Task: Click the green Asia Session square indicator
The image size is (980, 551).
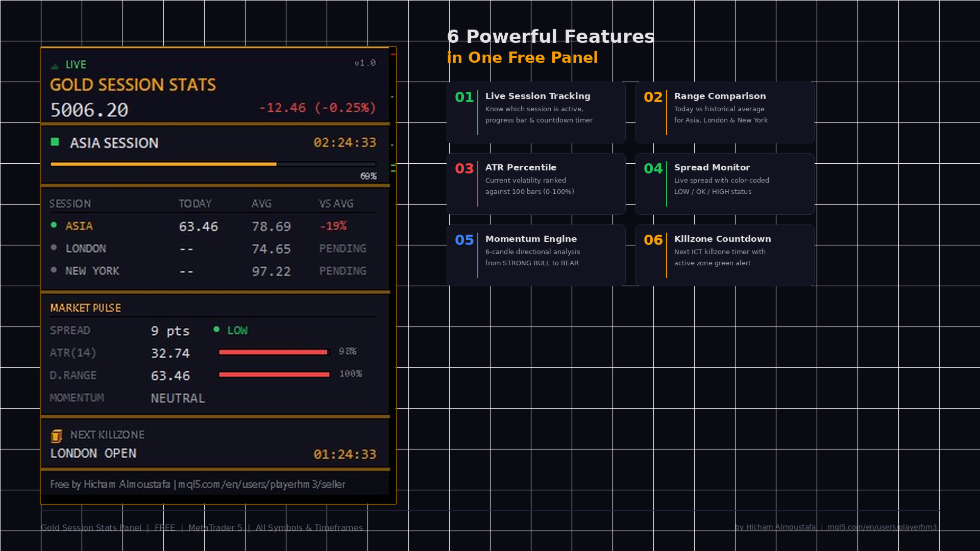Action: (x=55, y=142)
